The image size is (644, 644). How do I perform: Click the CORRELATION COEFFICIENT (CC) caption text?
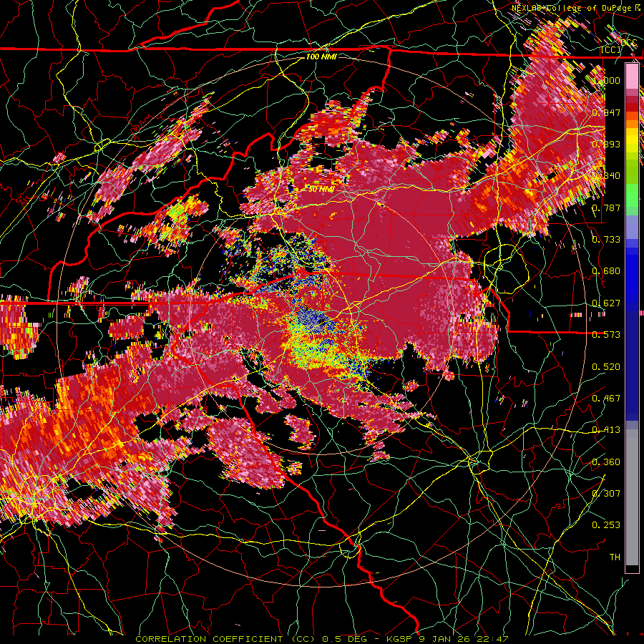coord(225,639)
